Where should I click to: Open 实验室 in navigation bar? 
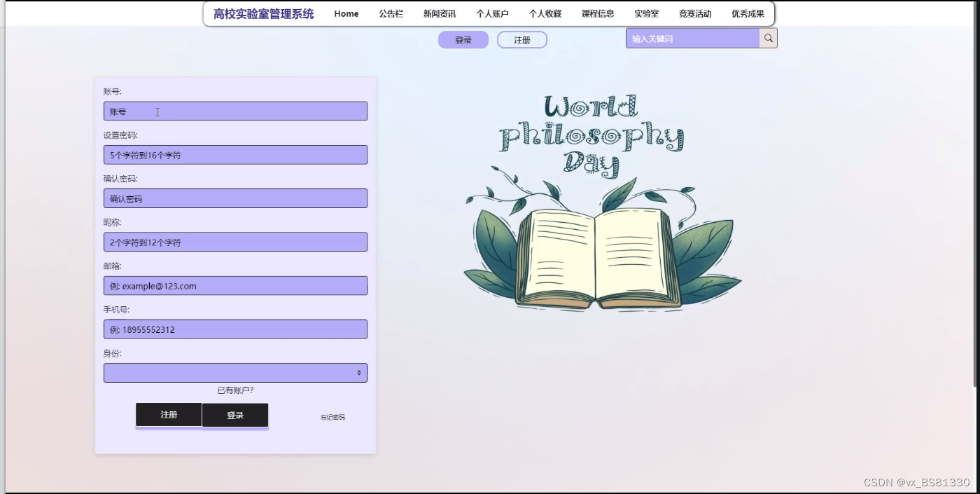coord(647,13)
